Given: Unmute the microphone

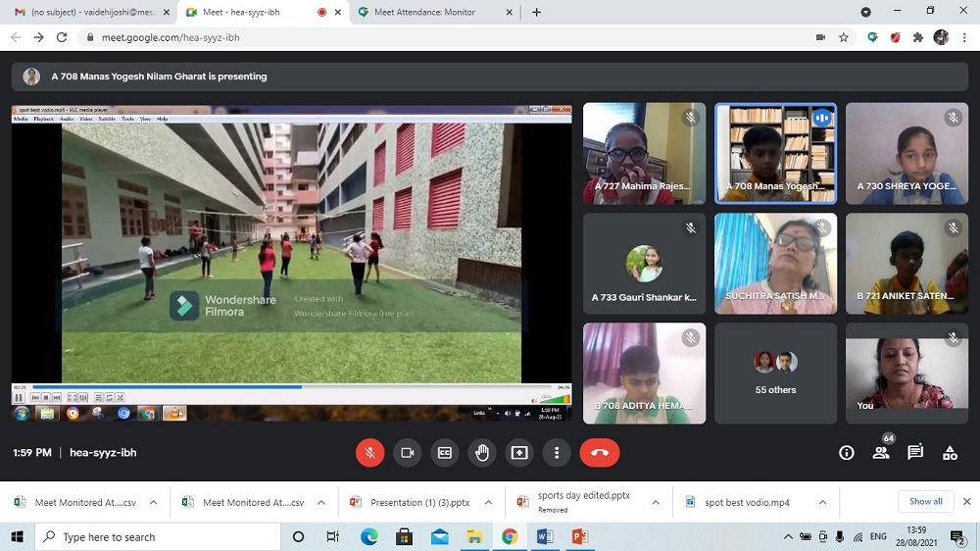Looking at the screenshot, I should tap(369, 453).
